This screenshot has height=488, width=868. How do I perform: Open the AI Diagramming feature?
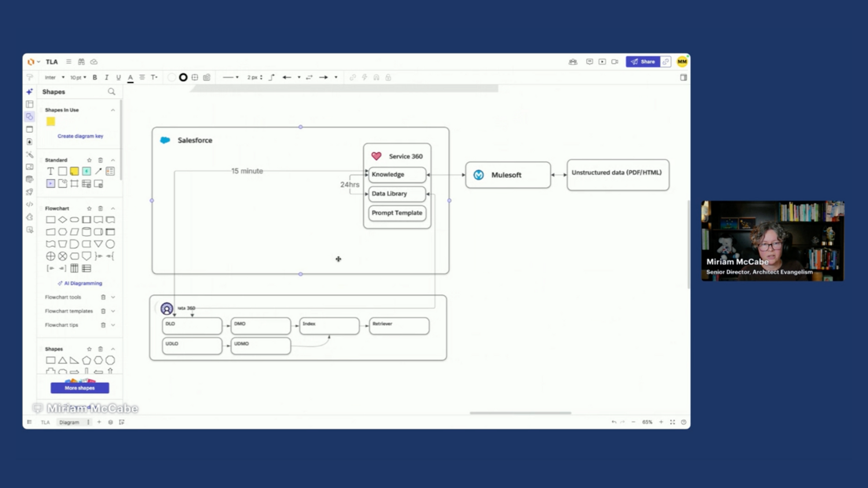tap(80, 283)
